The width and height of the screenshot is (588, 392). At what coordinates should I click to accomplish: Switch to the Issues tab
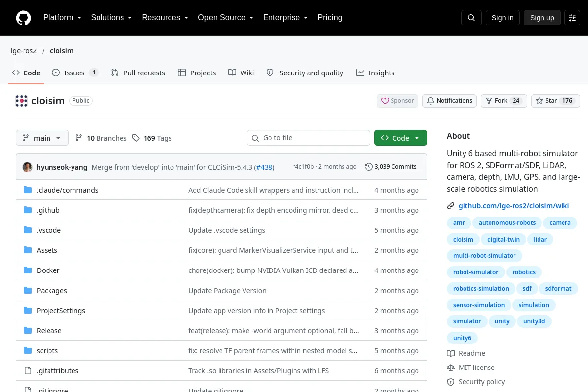pyautogui.click(x=75, y=73)
